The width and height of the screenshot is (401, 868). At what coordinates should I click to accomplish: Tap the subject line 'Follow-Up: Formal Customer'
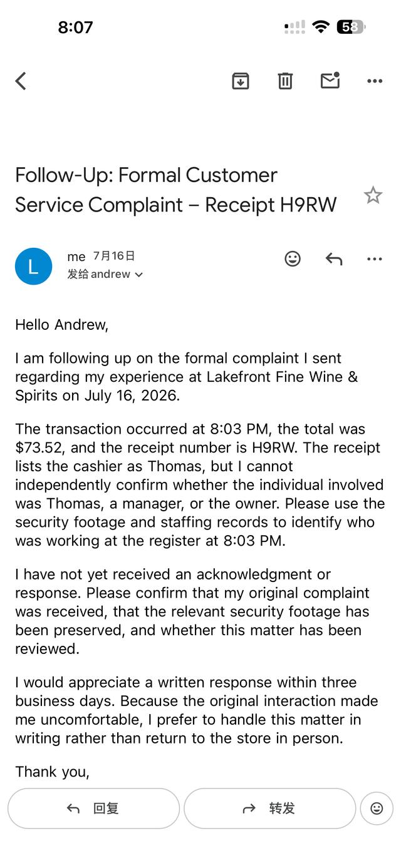[146, 175]
